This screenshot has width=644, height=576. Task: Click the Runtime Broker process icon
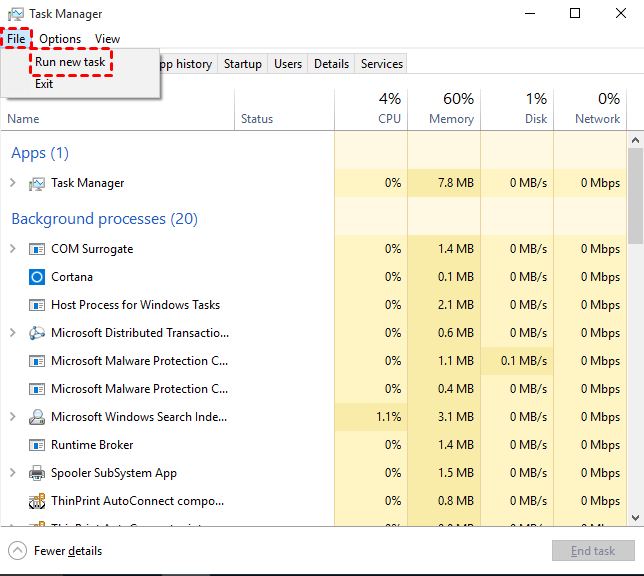pos(37,445)
